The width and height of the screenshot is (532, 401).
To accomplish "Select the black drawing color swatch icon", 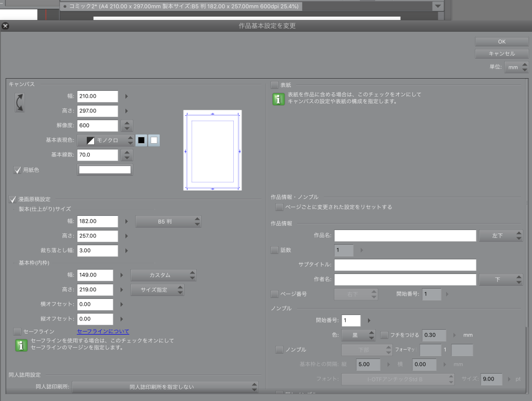I will [142, 141].
